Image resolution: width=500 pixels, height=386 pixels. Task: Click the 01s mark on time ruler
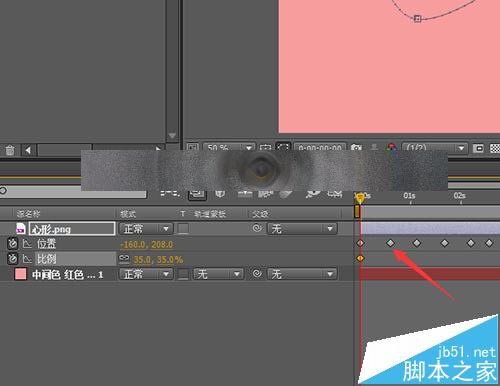coord(409,196)
